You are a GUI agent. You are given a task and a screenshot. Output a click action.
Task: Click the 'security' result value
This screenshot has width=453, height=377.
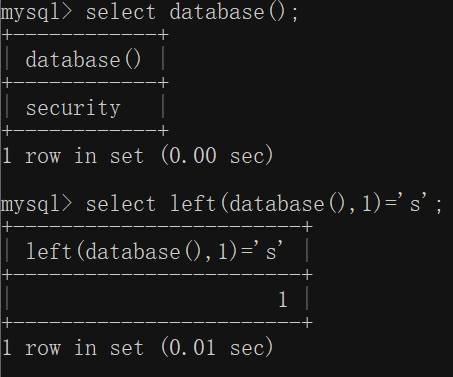(73, 108)
